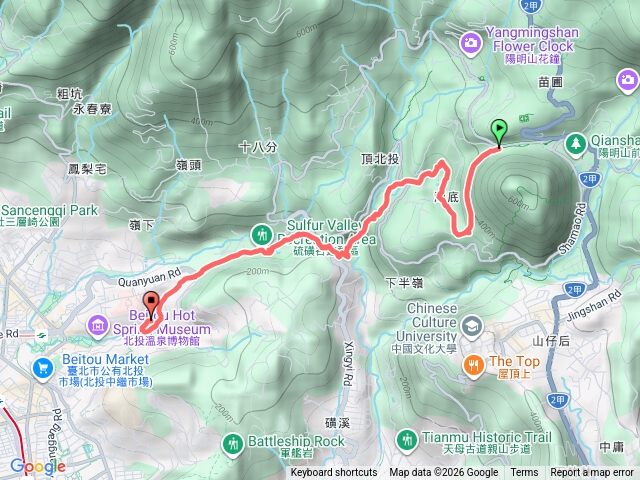Screen dimensions: 640x480
Task: Click the Battleship Rock hiking icon
Action: tap(233, 443)
